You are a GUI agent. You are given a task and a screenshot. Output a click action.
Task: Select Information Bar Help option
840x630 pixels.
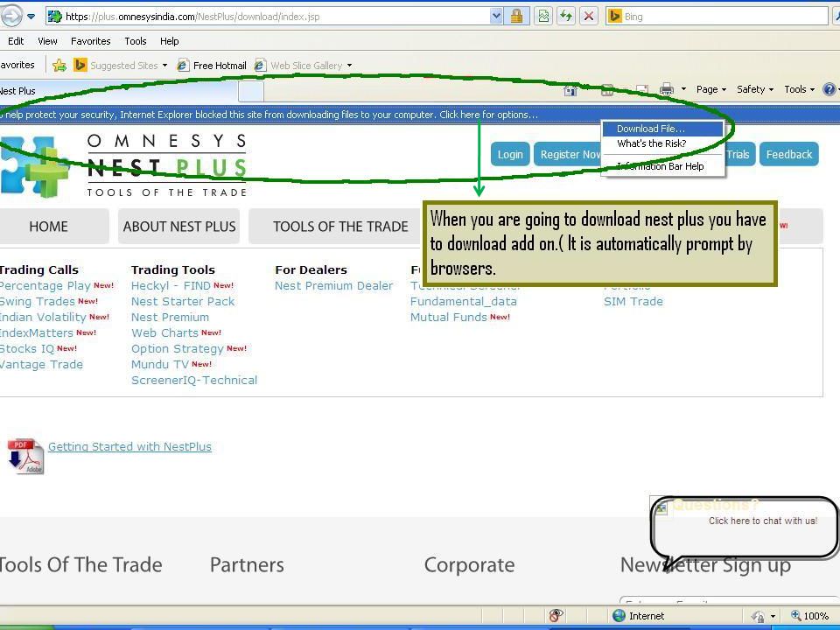(x=662, y=166)
